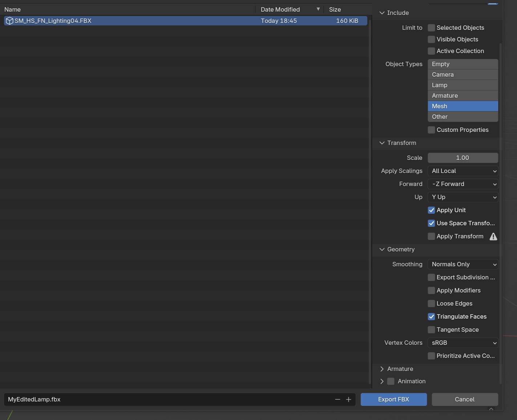The height and width of the screenshot is (420, 517).
Task: Uncheck Use Space Transform option
Action: 431,223
